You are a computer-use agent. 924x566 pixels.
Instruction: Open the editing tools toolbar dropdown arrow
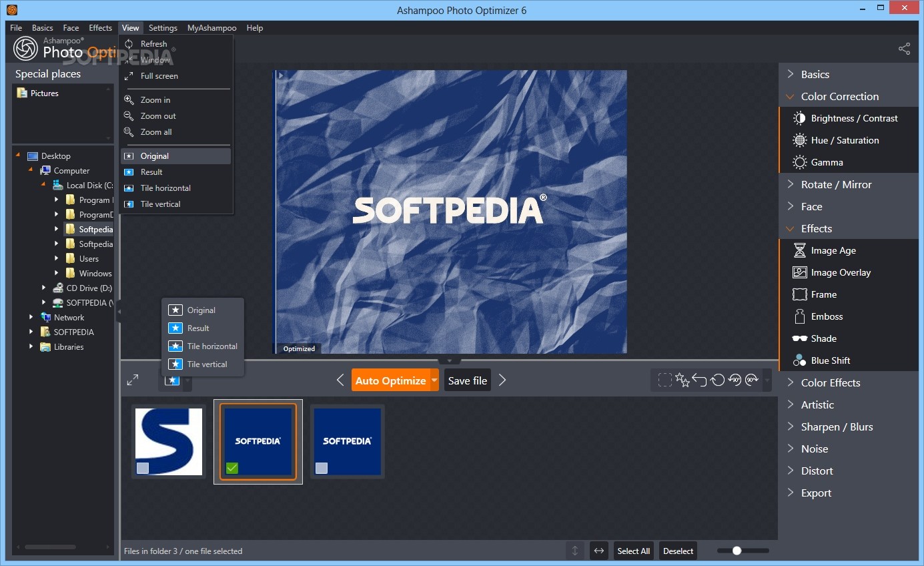point(767,380)
